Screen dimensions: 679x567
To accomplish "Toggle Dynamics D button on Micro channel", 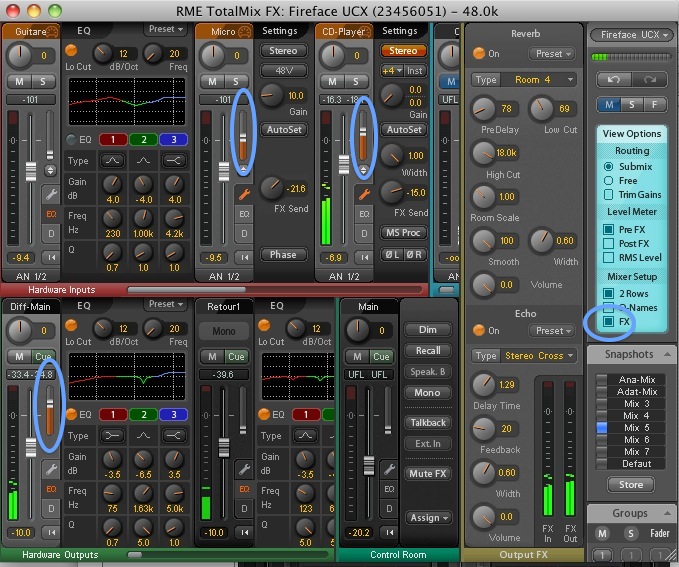I will point(244,234).
